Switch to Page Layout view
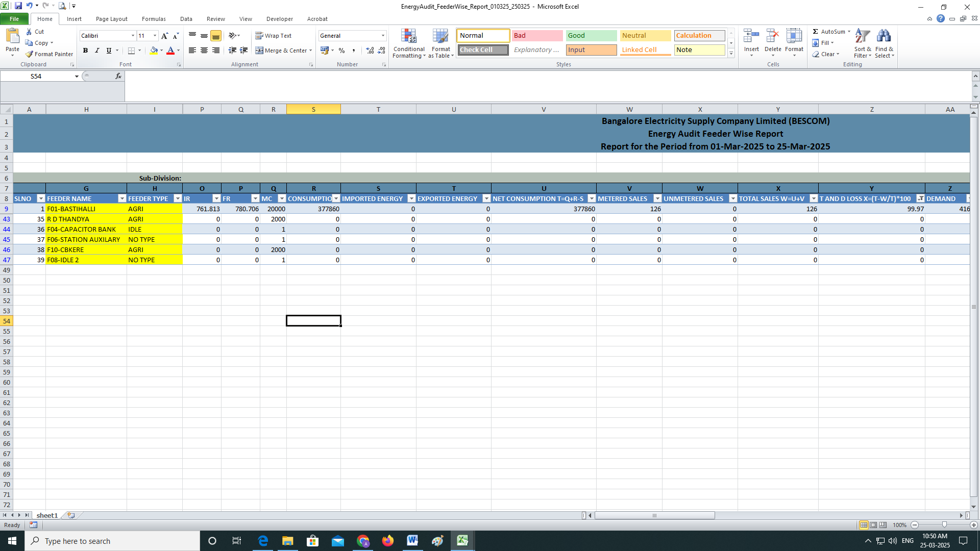Viewport: 980px width, 551px height. (873, 525)
